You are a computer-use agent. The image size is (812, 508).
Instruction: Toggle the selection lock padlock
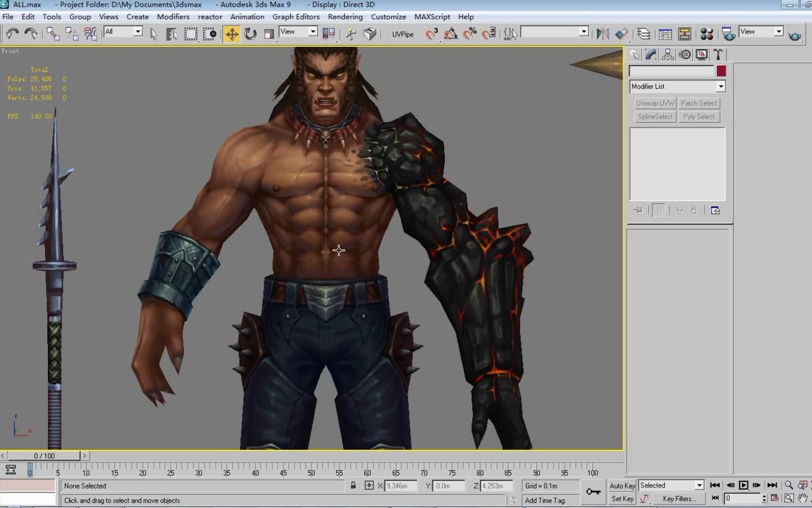(x=353, y=486)
